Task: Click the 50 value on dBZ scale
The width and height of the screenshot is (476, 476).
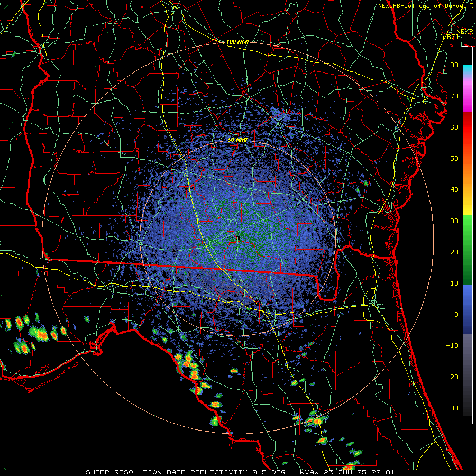Action: coord(454,159)
